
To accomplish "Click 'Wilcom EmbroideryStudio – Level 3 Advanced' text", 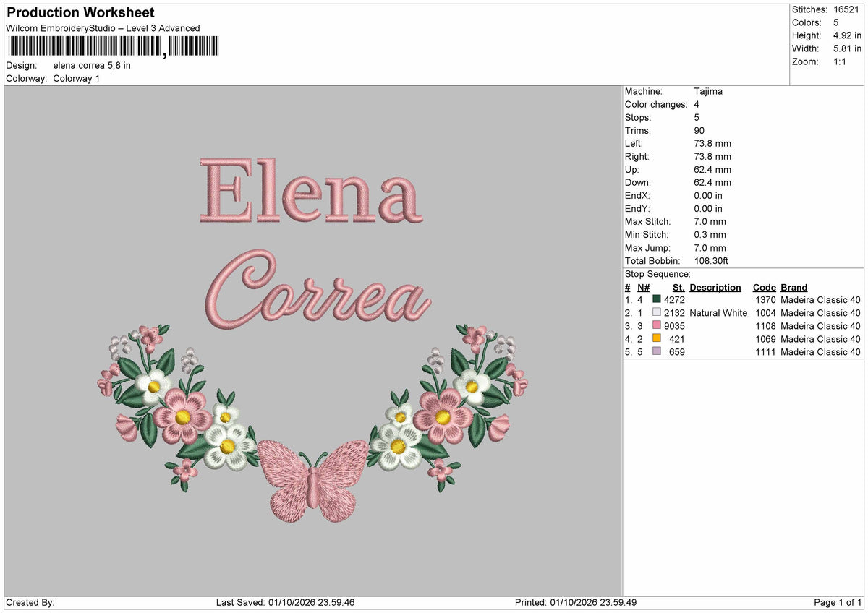I will [103, 28].
